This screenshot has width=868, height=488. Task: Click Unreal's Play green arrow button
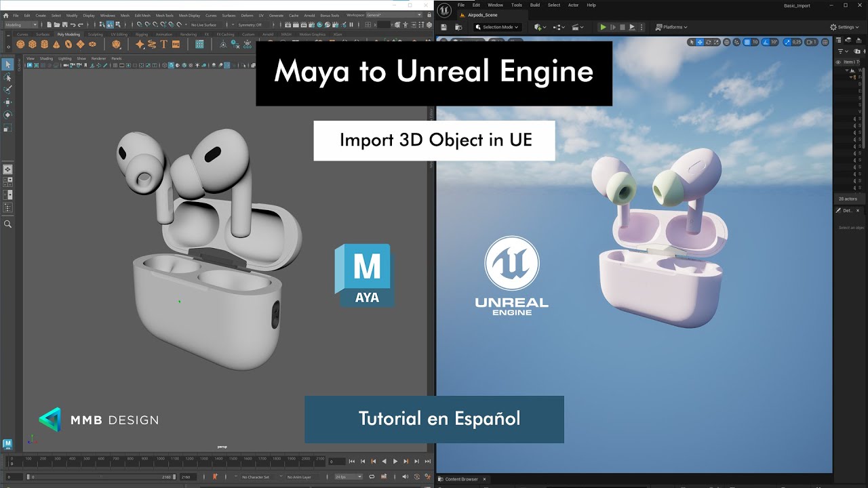pyautogui.click(x=603, y=27)
